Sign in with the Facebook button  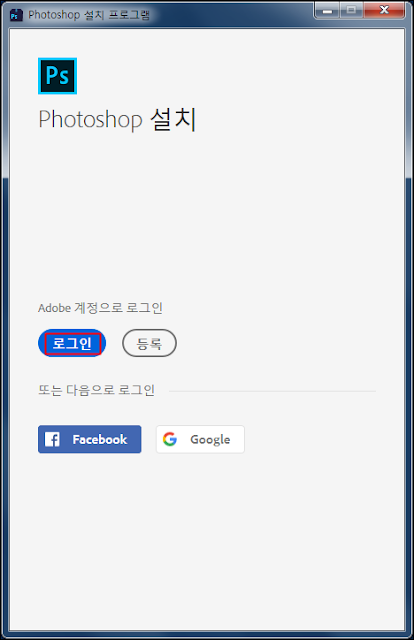click(x=89, y=439)
